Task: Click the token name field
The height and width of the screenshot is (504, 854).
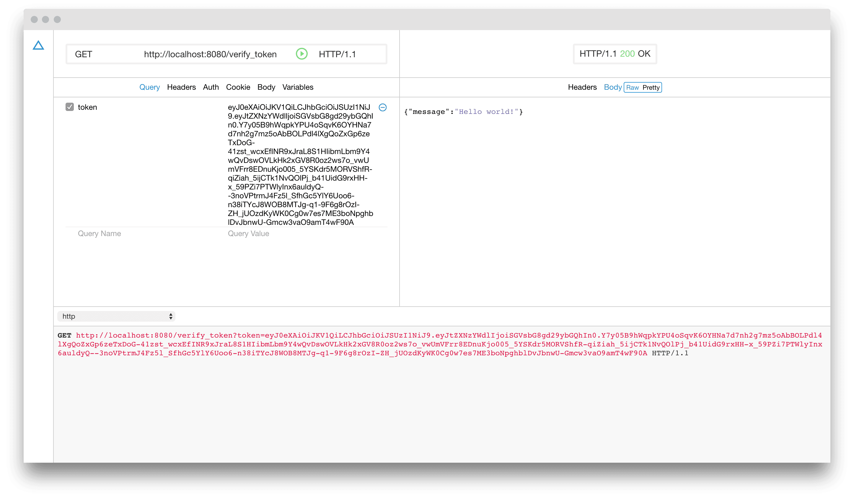Action: [x=87, y=107]
